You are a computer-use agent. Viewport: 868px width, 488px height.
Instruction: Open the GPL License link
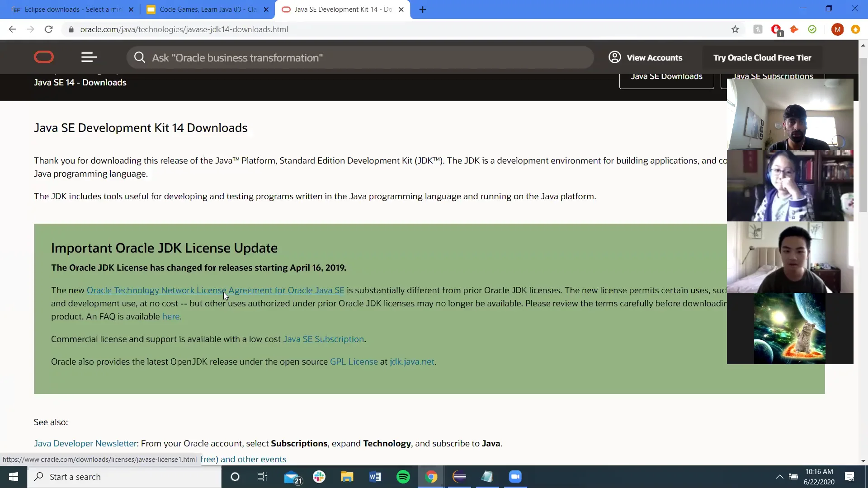[354, 362]
